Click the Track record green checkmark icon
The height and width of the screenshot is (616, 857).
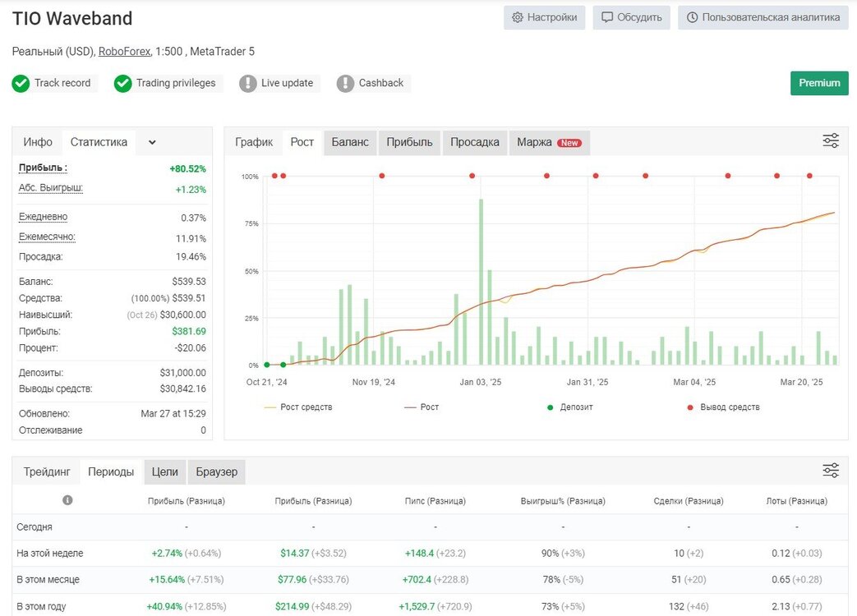pyautogui.click(x=21, y=84)
